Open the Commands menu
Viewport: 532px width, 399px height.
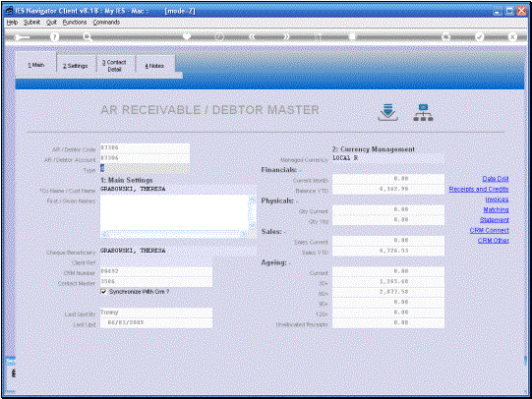106,22
